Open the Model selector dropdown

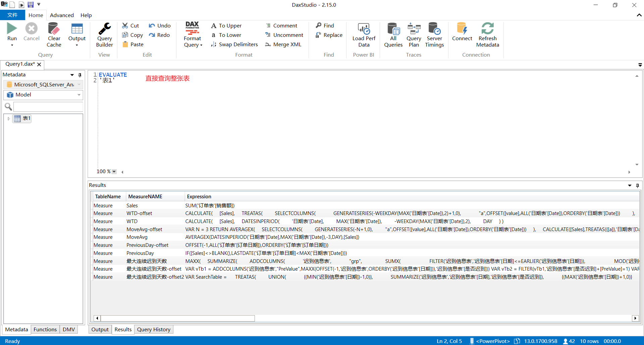point(43,95)
